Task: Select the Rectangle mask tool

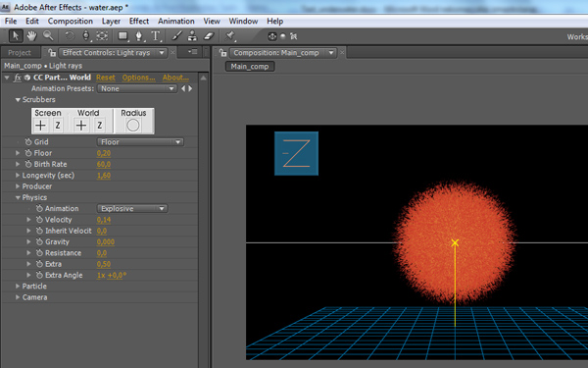Action: tap(122, 36)
